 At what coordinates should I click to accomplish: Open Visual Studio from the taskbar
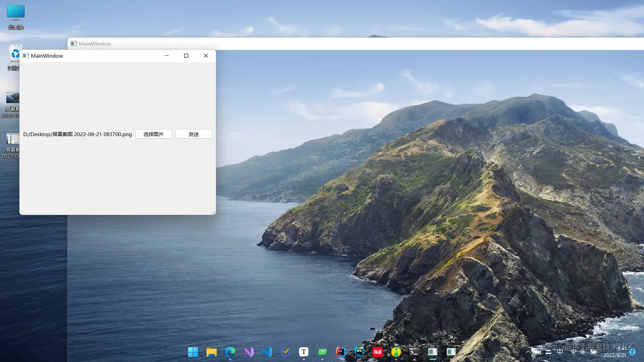pyautogui.click(x=249, y=352)
